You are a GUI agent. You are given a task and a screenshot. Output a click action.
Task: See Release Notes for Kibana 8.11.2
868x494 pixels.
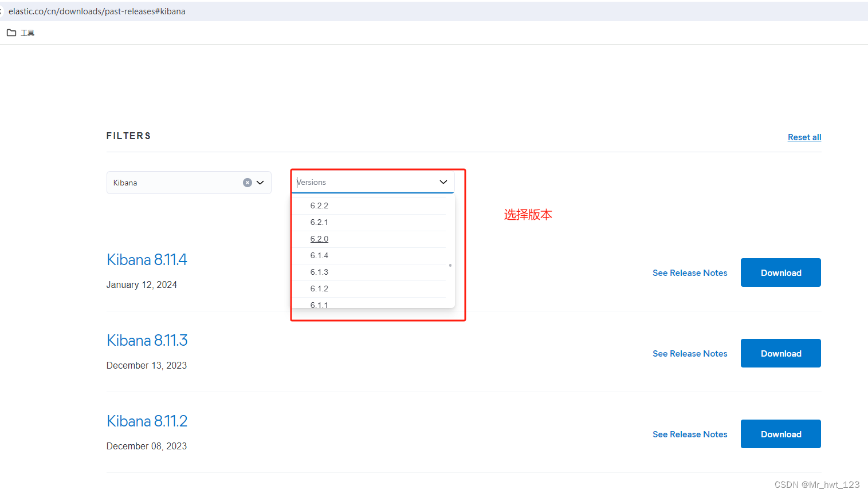[x=690, y=434]
